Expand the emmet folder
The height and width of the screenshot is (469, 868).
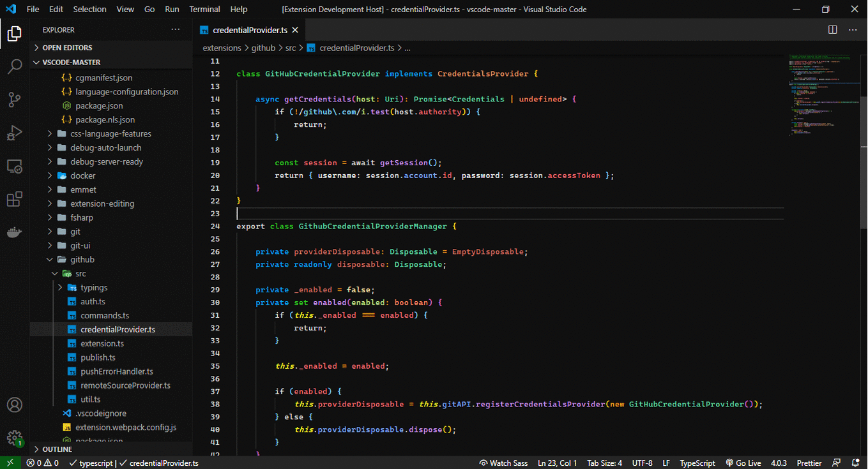pyautogui.click(x=111, y=190)
